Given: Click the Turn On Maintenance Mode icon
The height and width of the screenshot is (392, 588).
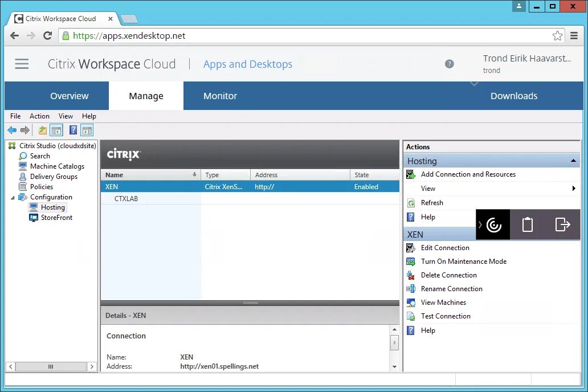Looking at the screenshot, I should (411, 262).
